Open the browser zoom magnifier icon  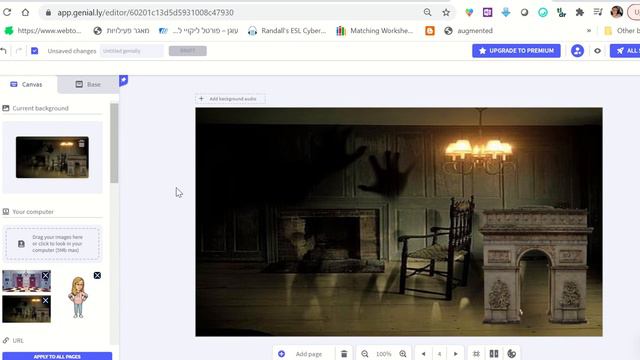[x=427, y=12]
